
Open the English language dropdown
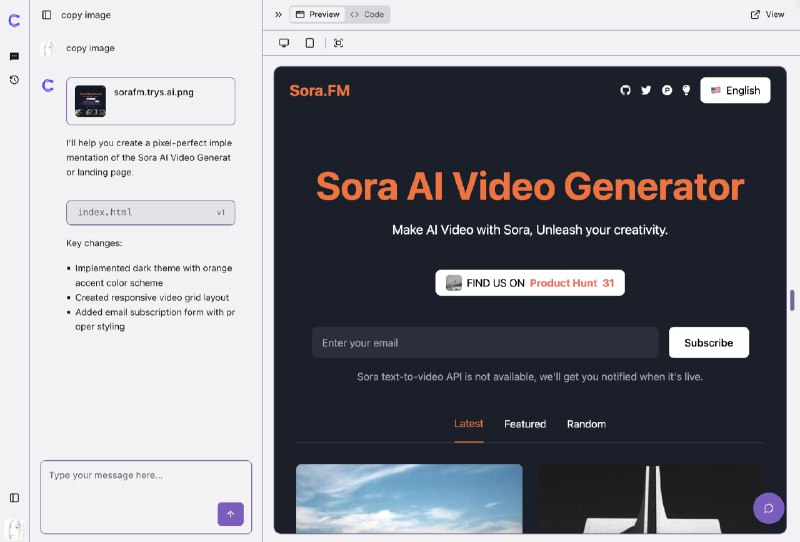tap(735, 90)
